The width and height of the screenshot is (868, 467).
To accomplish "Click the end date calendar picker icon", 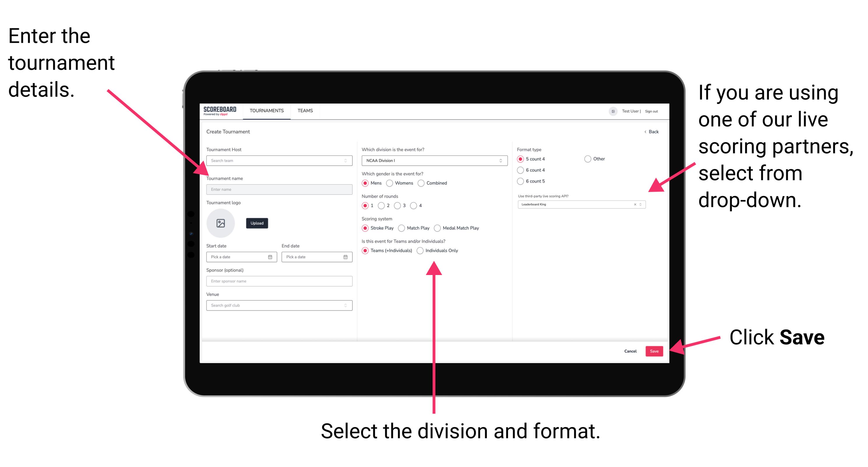I will tap(346, 258).
